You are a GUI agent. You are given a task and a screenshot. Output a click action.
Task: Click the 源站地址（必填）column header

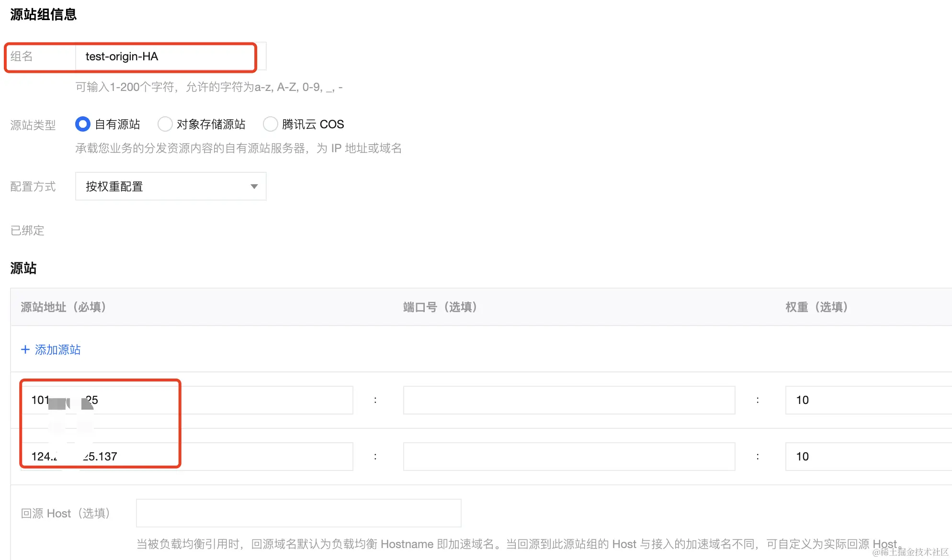point(63,307)
